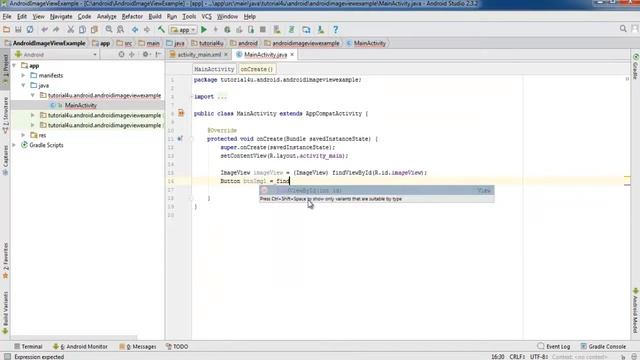Open Gradle side tool window
The width and height of the screenshot is (640, 360).
636,66
